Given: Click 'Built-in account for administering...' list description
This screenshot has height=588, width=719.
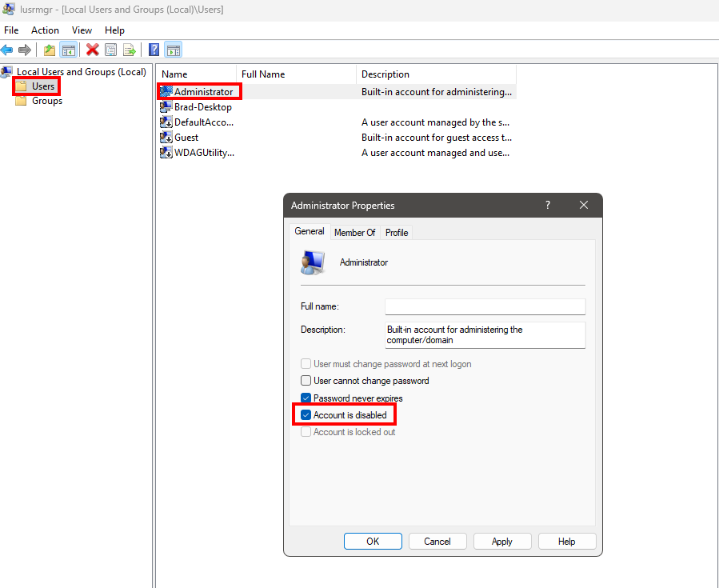Looking at the screenshot, I should pos(436,92).
